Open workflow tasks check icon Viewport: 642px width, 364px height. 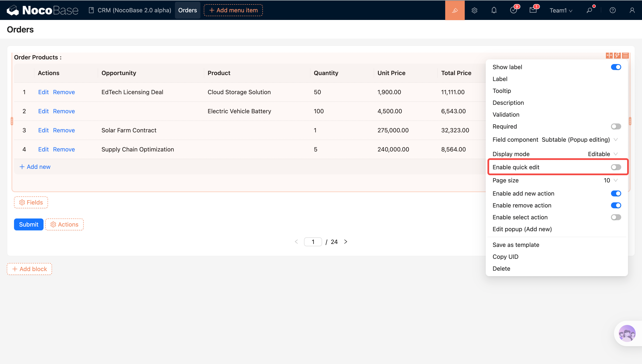point(513,10)
